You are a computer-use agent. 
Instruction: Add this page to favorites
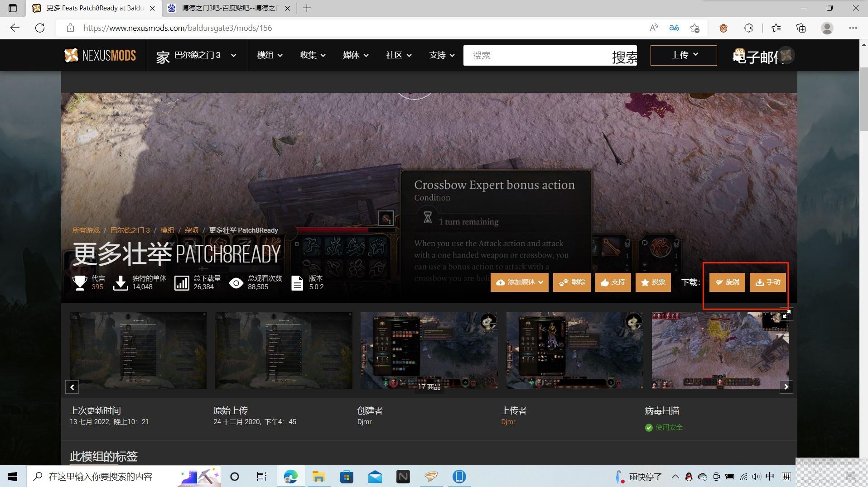(x=694, y=28)
